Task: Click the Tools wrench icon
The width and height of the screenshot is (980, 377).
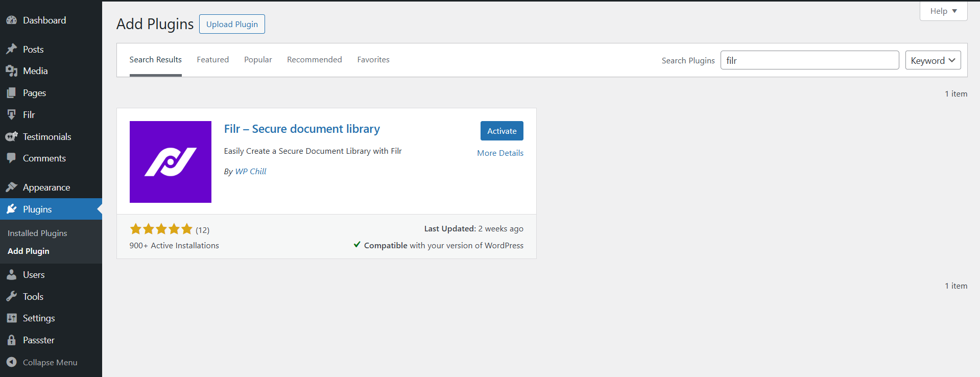Action: tap(12, 296)
